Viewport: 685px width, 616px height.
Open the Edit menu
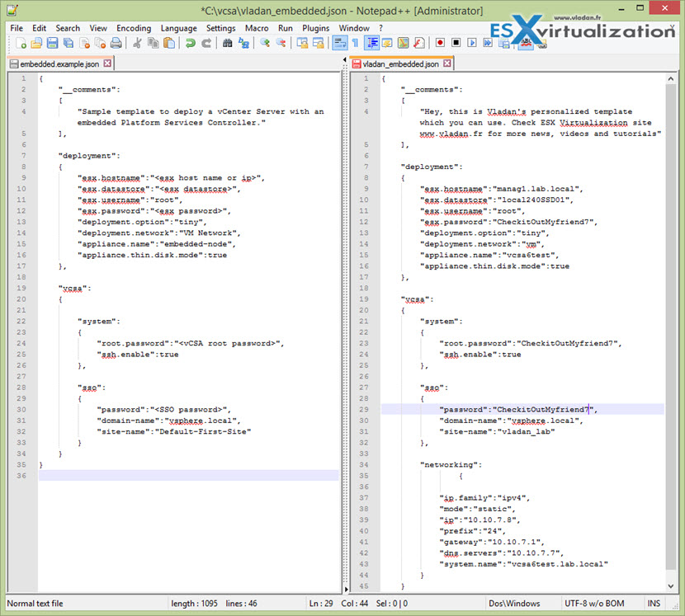pyautogui.click(x=39, y=28)
